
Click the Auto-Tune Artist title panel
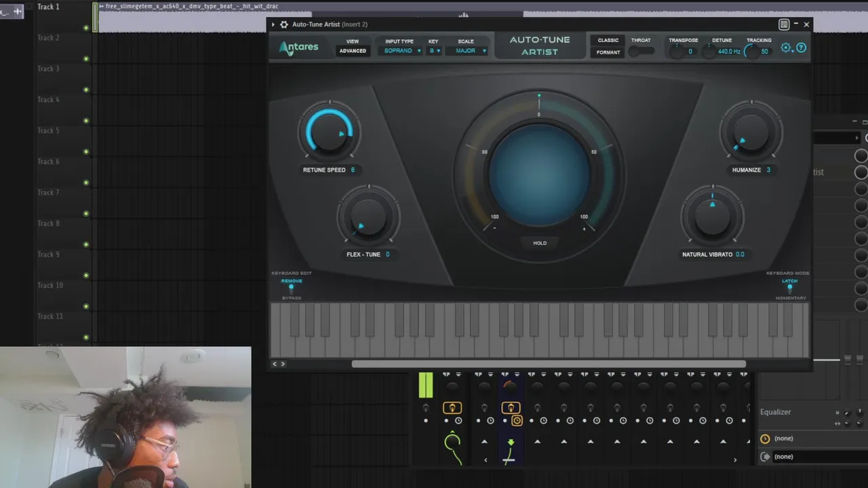click(x=540, y=45)
